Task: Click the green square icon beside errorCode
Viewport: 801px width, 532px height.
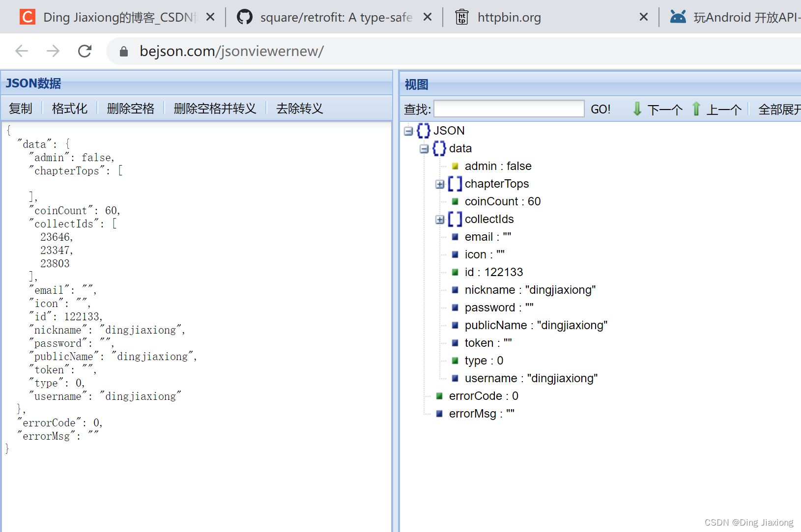Action: click(x=439, y=396)
